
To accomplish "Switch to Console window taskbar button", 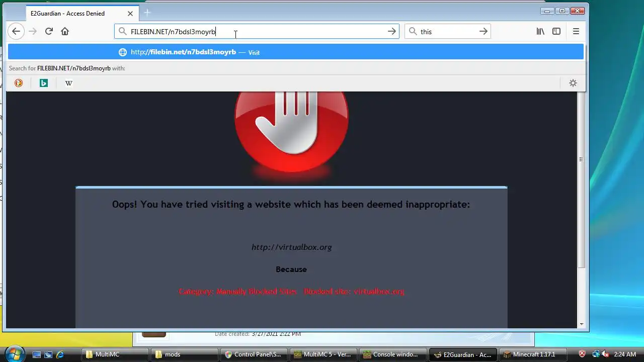I will click(x=393, y=354).
